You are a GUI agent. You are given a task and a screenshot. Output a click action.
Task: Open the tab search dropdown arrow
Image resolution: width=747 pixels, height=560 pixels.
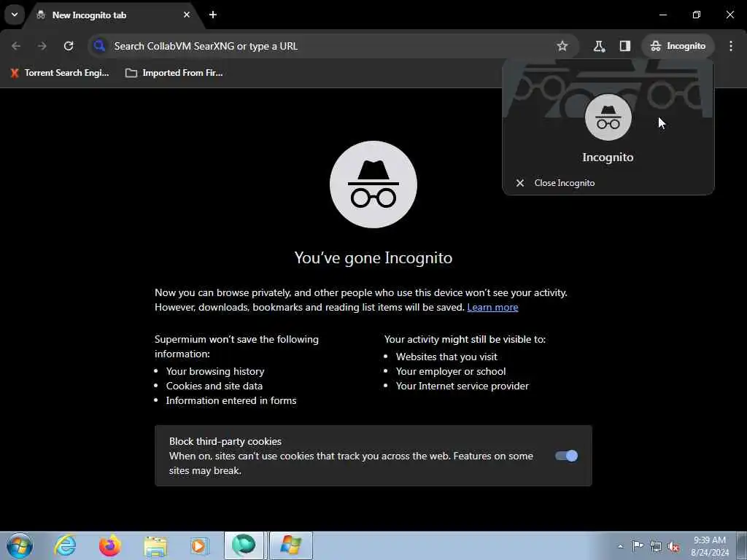point(15,15)
